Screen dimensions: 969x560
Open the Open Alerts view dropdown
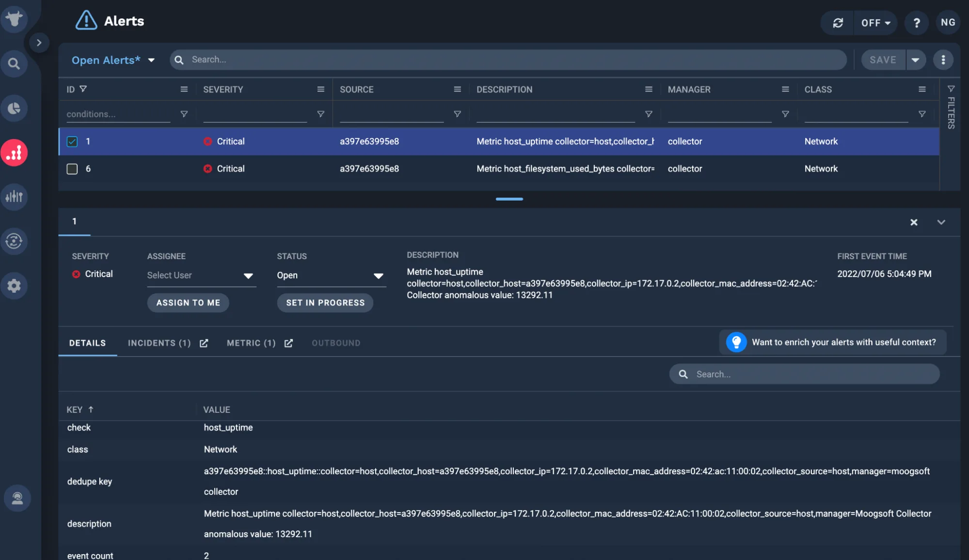[x=113, y=60]
